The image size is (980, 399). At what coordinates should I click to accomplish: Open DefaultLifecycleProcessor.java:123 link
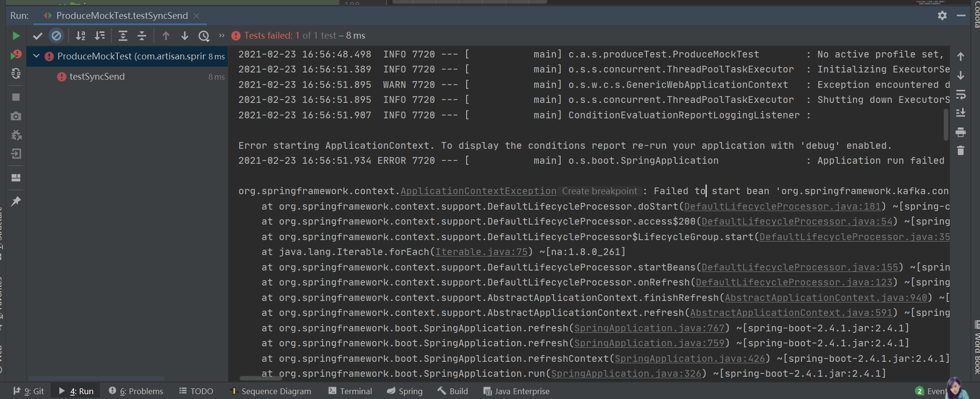coord(794,282)
